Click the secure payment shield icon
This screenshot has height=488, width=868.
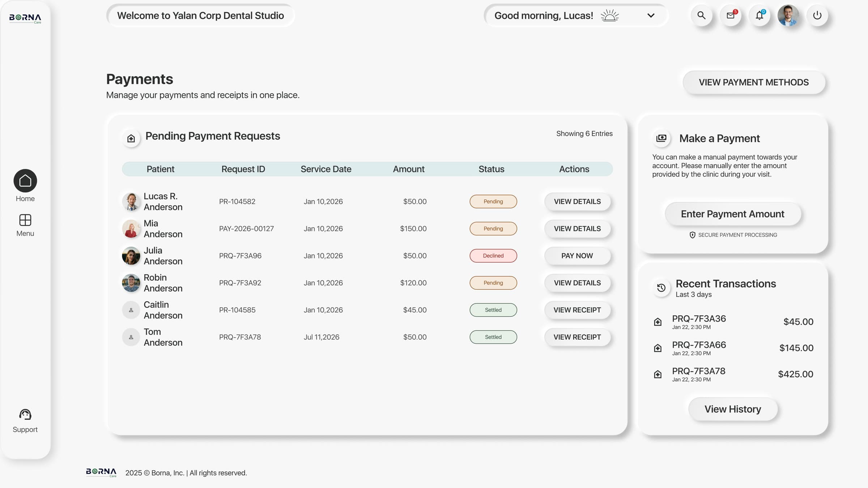(x=692, y=235)
